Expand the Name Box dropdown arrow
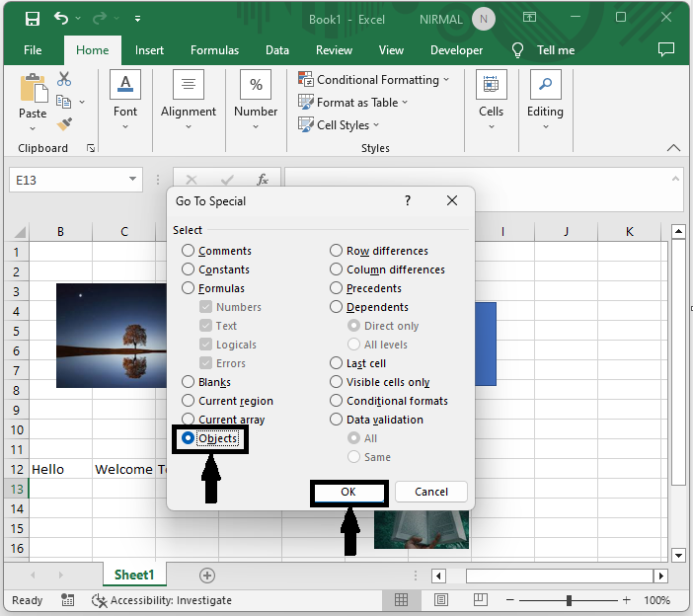 (133, 180)
